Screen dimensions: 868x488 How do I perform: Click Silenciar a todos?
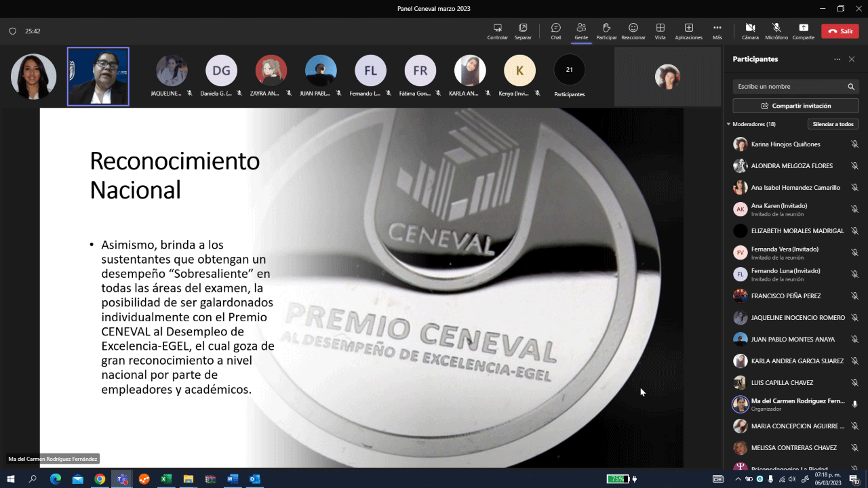pyautogui.click(x=833, y=124)
